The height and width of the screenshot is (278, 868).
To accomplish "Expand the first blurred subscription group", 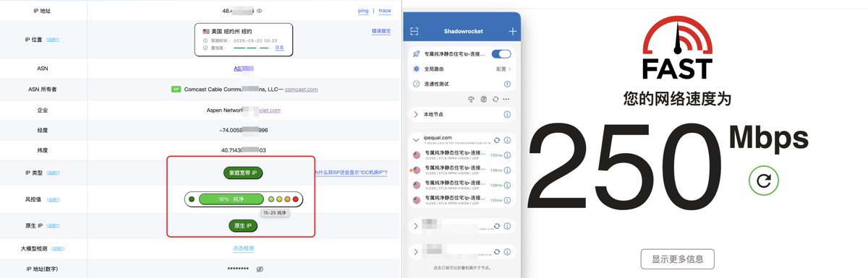I will pos(416,226).
